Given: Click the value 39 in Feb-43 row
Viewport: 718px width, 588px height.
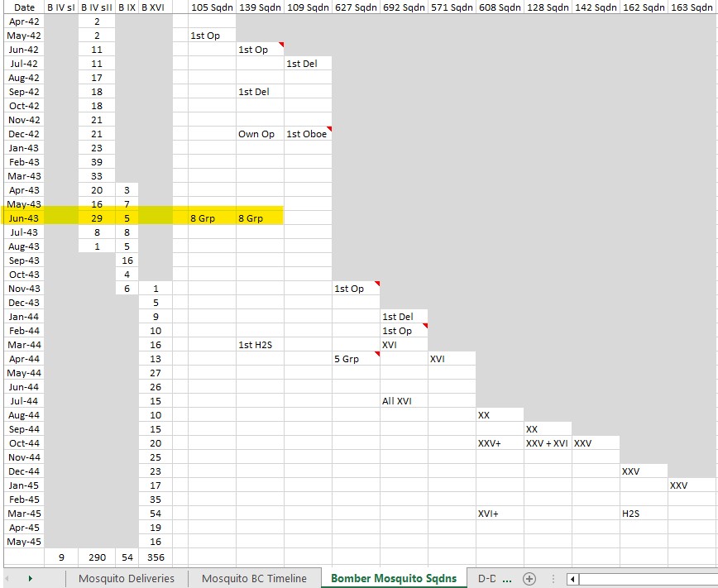Looking at the screenshot, I should click(x=97, y=162).
